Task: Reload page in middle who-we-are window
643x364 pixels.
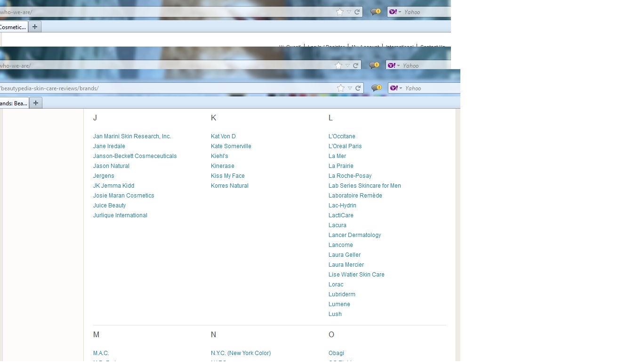Action: coord(355,65)
